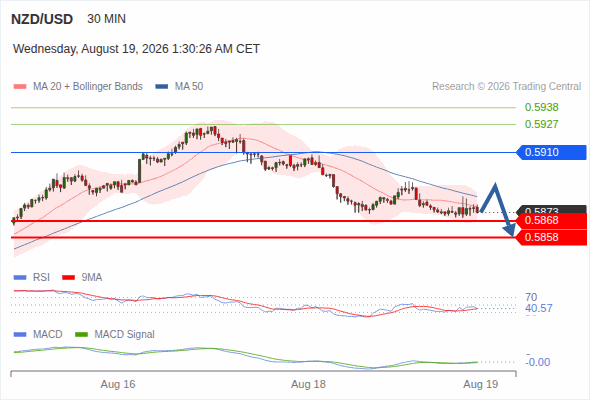
Task: Click the Research © 2026 Trading Central credit
Action: pyautogui.click(x=506, y=87)
